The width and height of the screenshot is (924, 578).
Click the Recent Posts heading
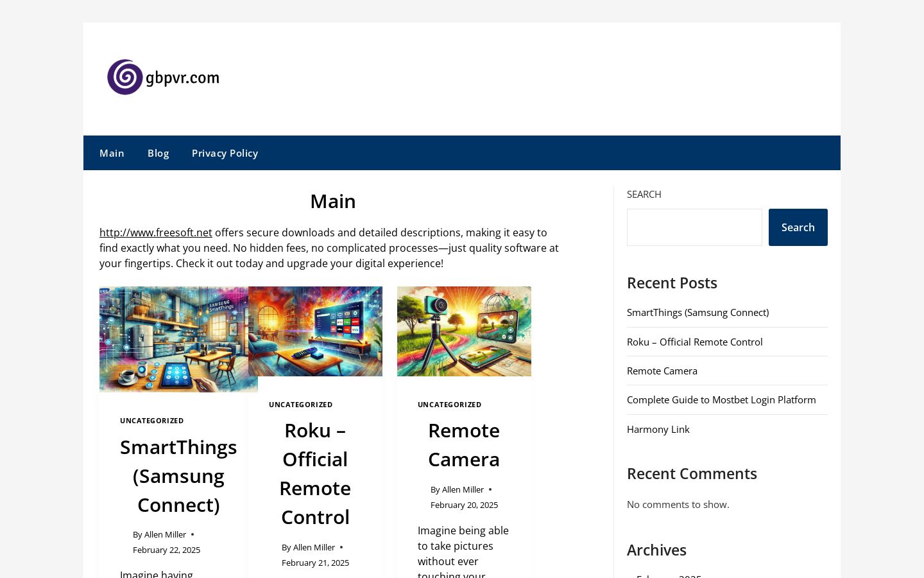coord(672,283)
